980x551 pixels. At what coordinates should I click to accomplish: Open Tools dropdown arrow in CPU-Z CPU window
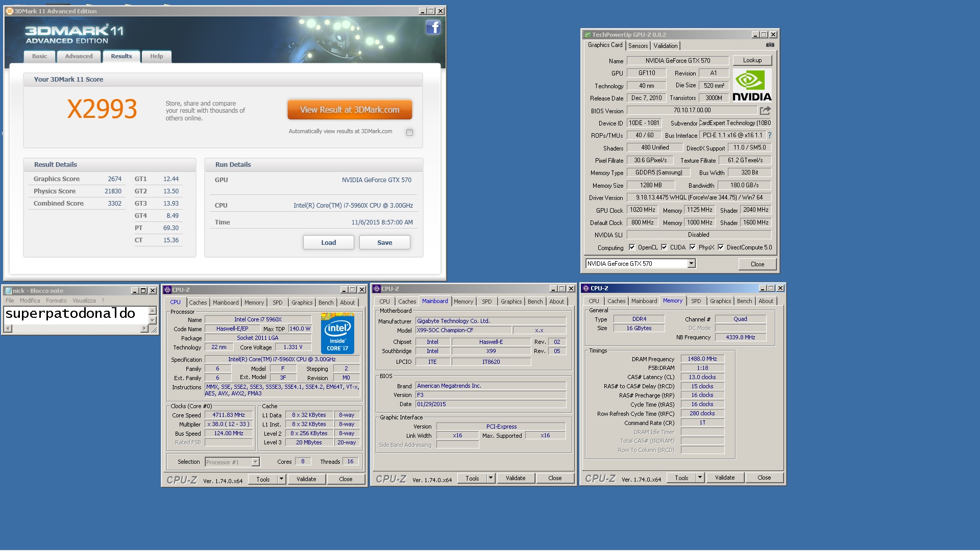[281, 479]
